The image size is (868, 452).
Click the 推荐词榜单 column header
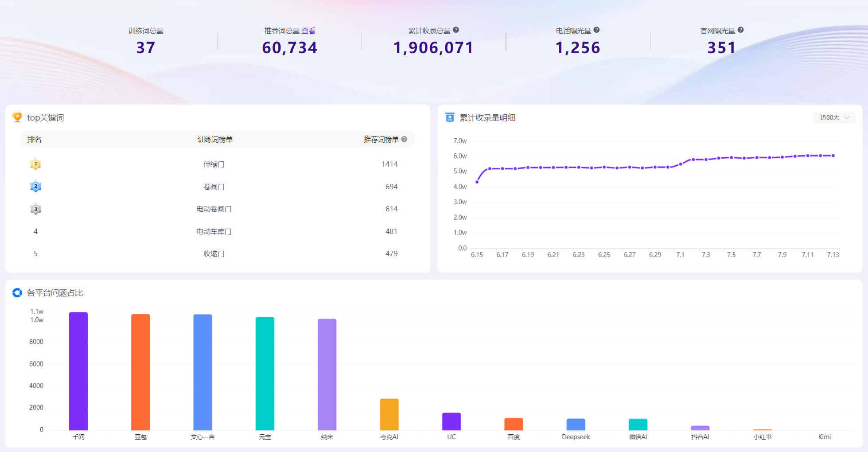tap(381, 139)
